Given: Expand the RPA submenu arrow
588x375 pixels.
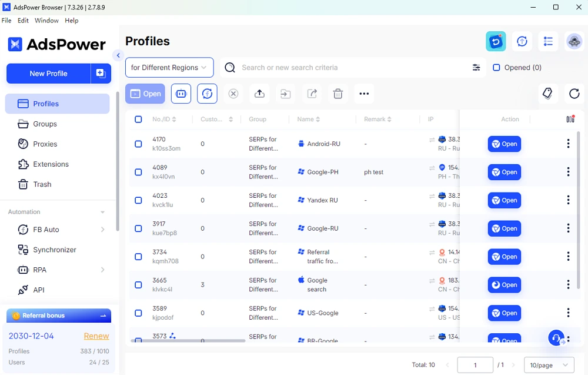Looking at the screenshot, I should [x=102, y=270].
